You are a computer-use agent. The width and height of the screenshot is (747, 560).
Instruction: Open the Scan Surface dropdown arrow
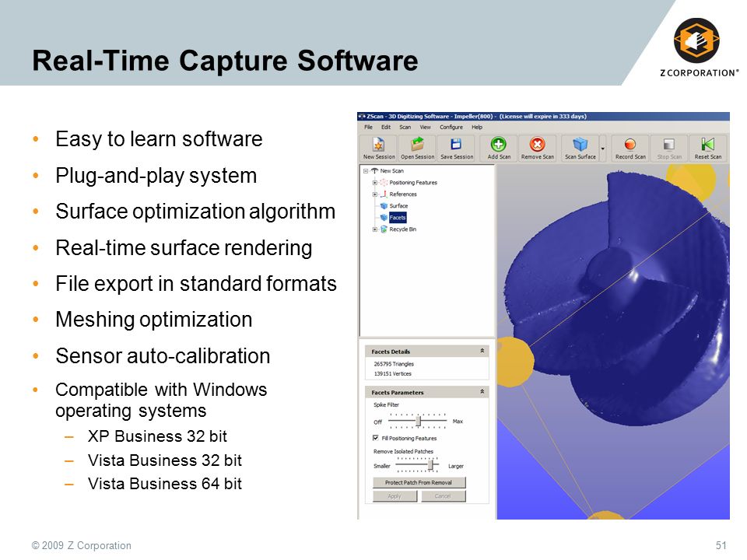[602, 149]
